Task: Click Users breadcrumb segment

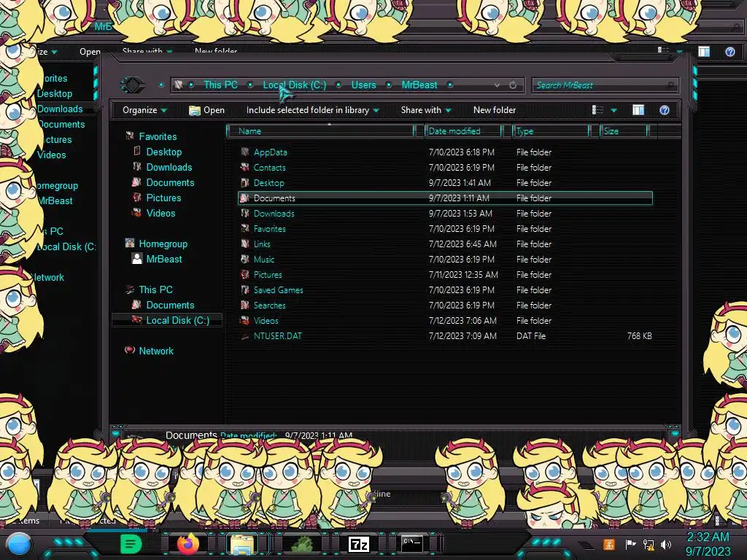Action: (x=363, y=85)
